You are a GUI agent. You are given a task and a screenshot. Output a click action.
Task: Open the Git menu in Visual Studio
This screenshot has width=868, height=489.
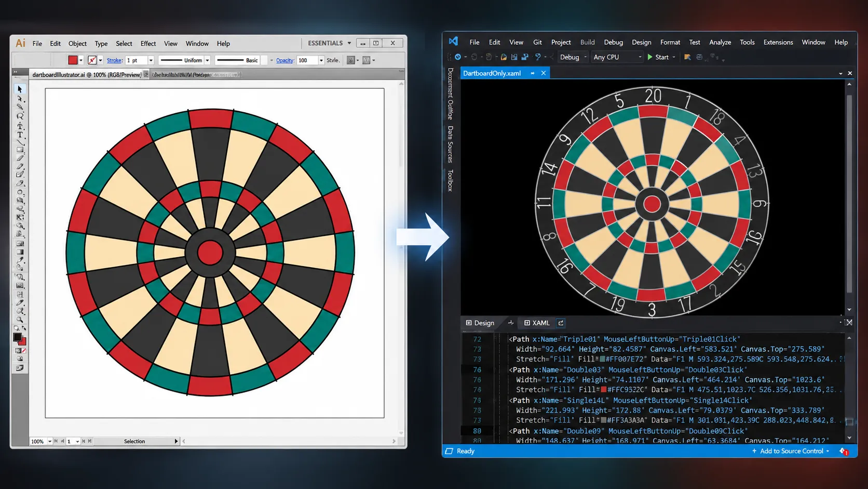(537, 42)
